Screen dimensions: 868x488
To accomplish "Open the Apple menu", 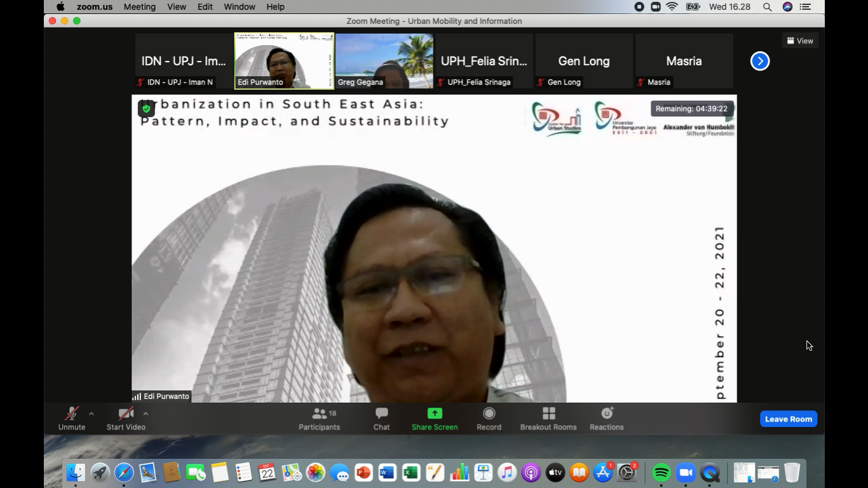I will click(60, 6).
